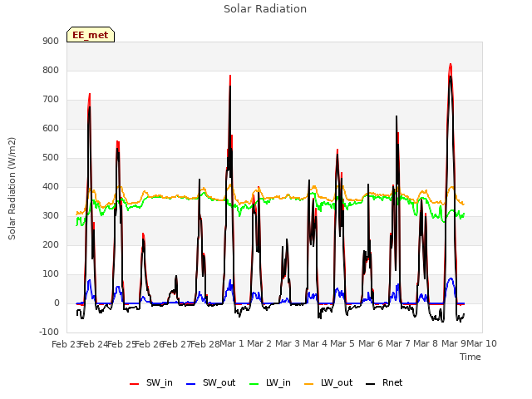The width and height of the screenshot is (532, 399).
Task: Click the 600 y-axis tick label
Action: point(51,129)
